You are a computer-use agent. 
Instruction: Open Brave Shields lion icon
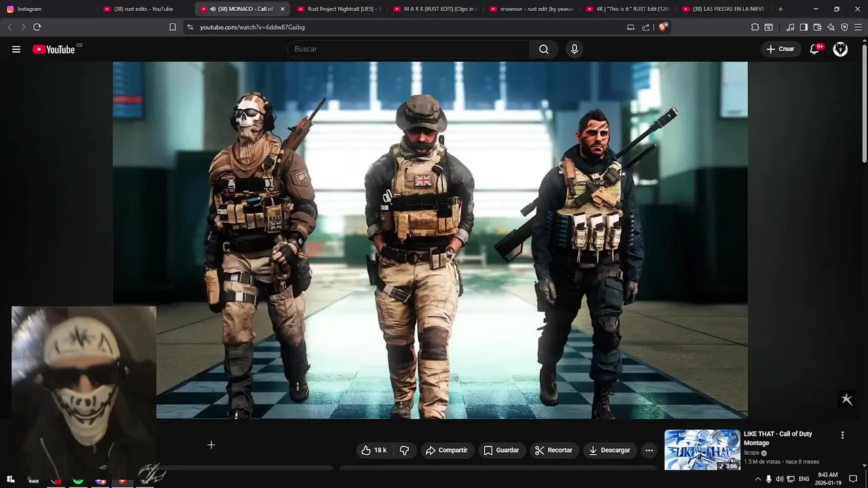click(663, 27)
